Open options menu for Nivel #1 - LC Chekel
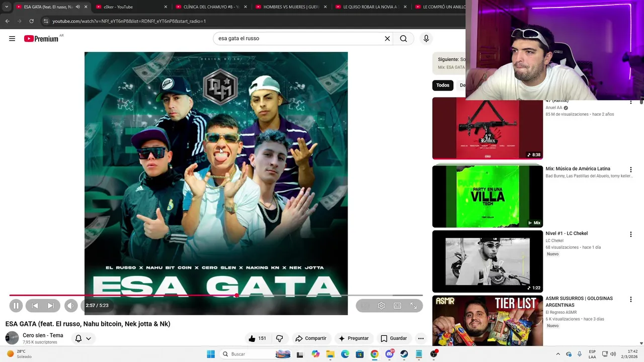This screenshot has width=644, height=362. coord(630,234)
